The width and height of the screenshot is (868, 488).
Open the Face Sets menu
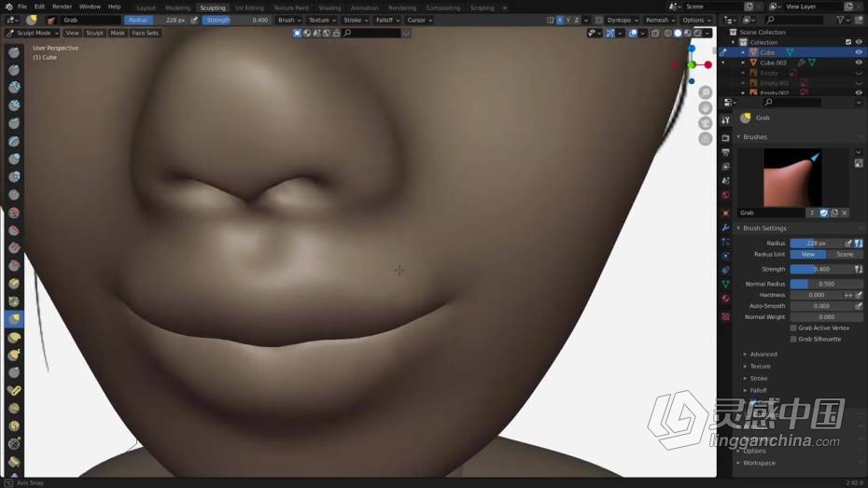pyautogui.click(x=145, y=34)
